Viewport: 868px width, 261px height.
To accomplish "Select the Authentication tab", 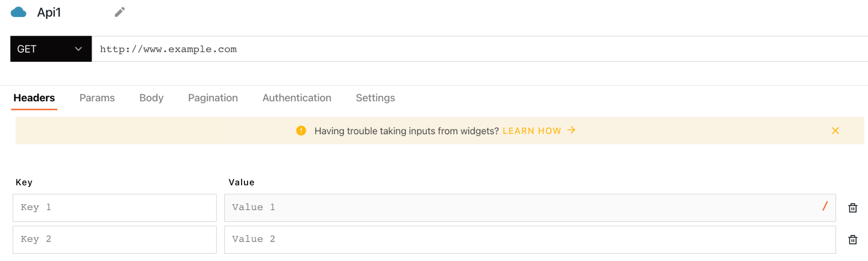I will pos(297,98).
